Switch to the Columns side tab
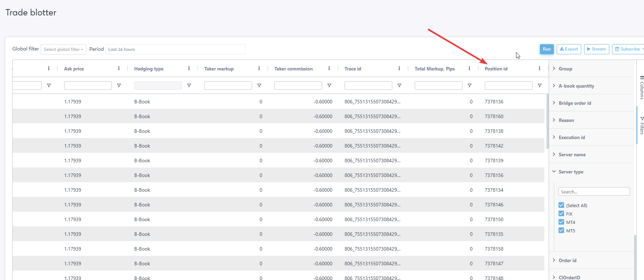The image size is (644, 280). (x=642, y=88)
